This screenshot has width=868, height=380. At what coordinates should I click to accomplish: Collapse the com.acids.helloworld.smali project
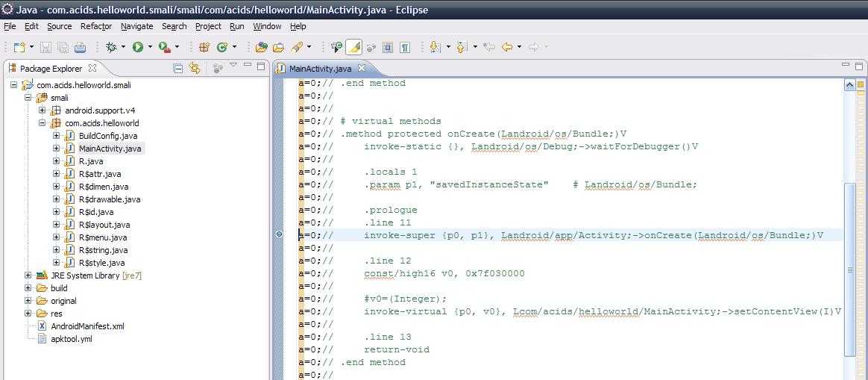pos(14,85)
